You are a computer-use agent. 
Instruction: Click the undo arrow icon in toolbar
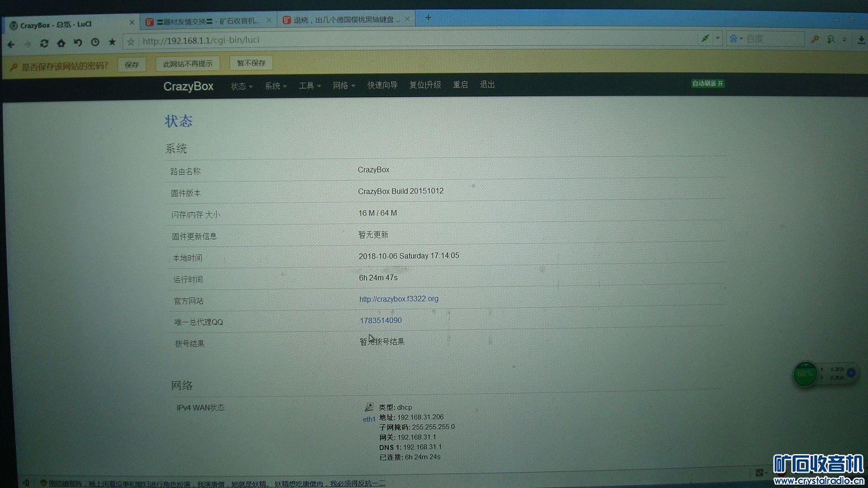point(78,42)
